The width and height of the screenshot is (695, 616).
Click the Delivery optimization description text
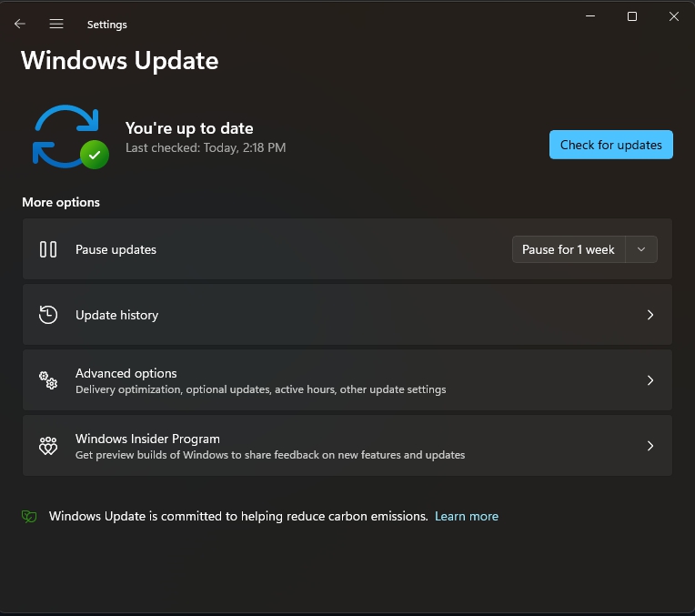point(260,389)
